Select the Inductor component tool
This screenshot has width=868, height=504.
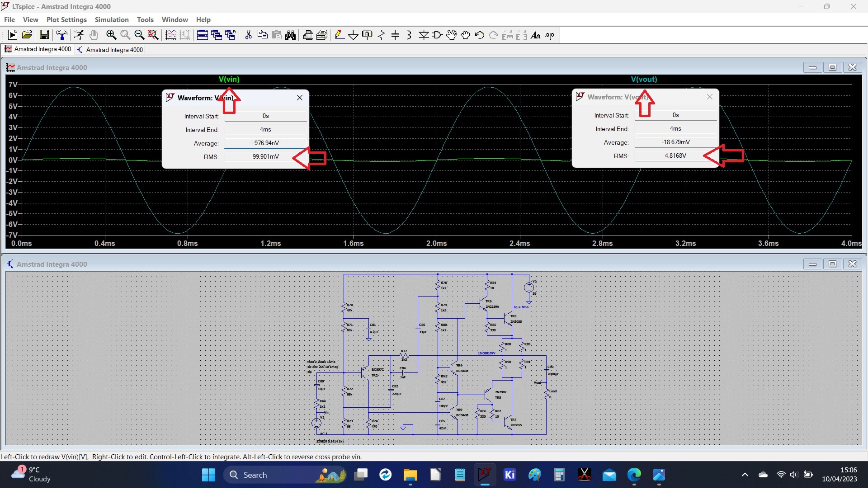point(409,35)
